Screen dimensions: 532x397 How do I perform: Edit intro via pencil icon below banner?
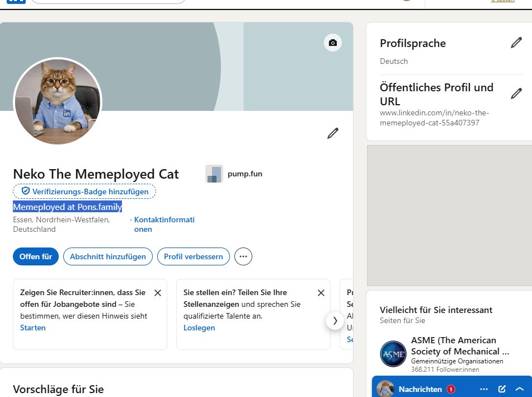coord(332,133)
